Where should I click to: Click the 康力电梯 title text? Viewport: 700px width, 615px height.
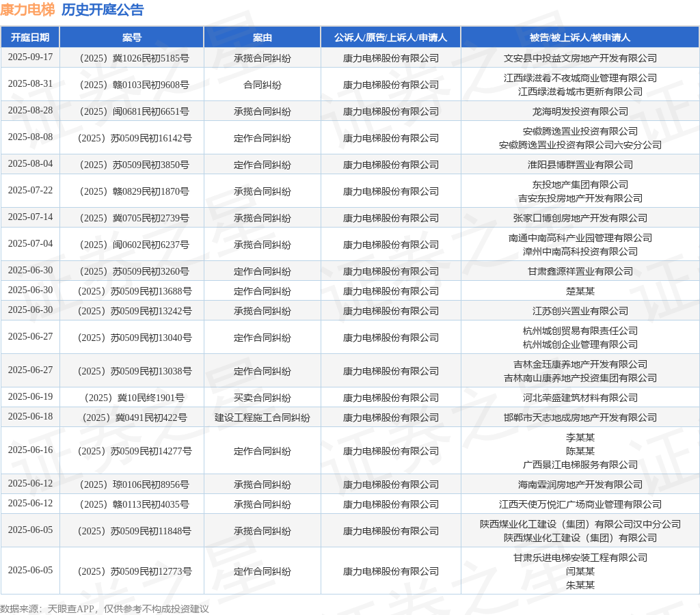pos(27,10)
